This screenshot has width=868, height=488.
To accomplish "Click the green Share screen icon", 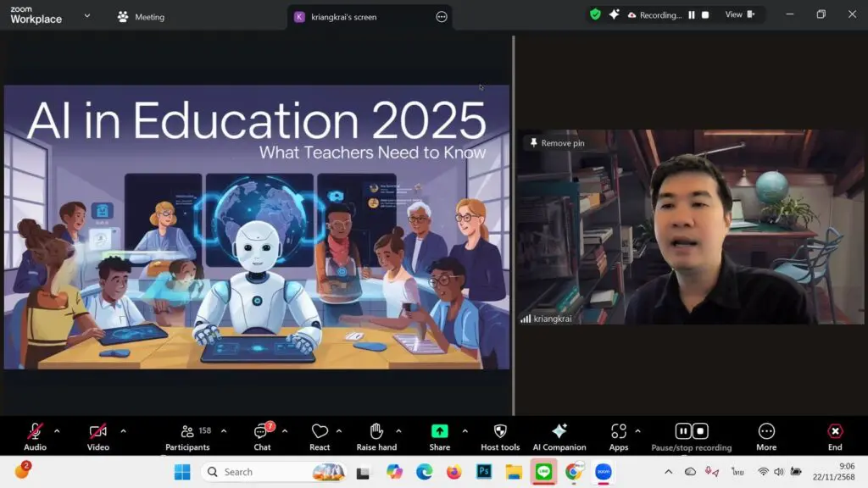I will 439,432.
